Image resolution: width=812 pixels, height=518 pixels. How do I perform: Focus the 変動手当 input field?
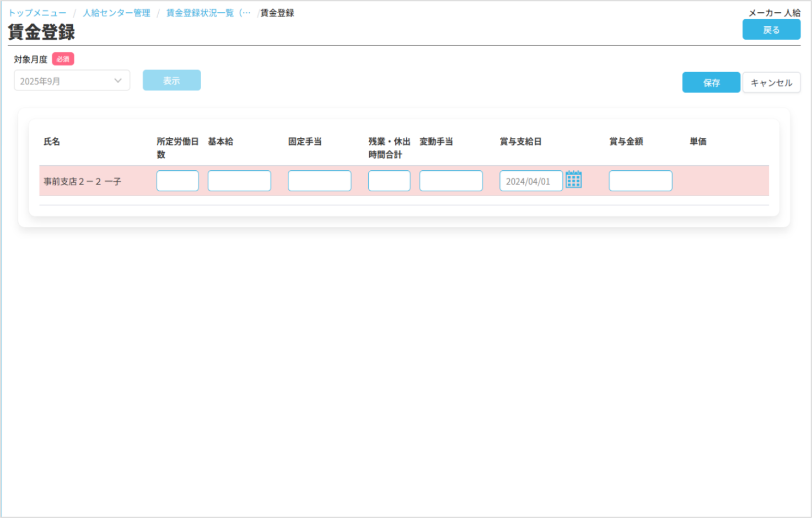tap(451, 181)
